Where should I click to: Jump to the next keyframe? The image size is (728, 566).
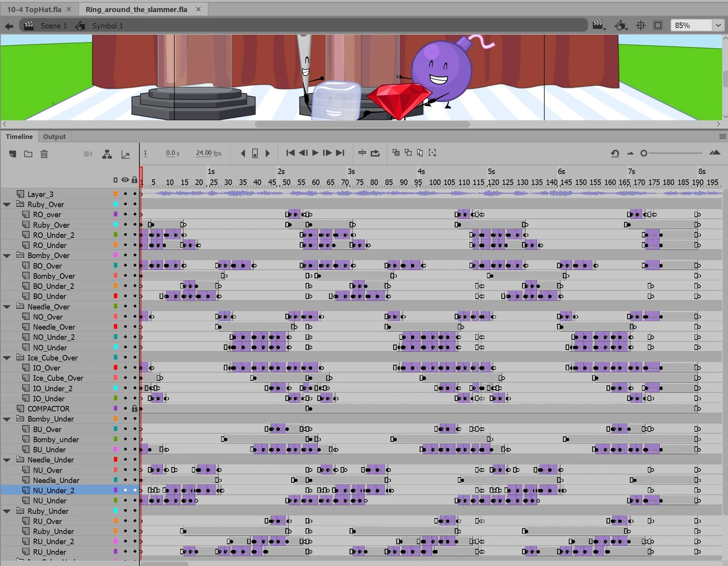pyautogui.click(x=267, y=153)
